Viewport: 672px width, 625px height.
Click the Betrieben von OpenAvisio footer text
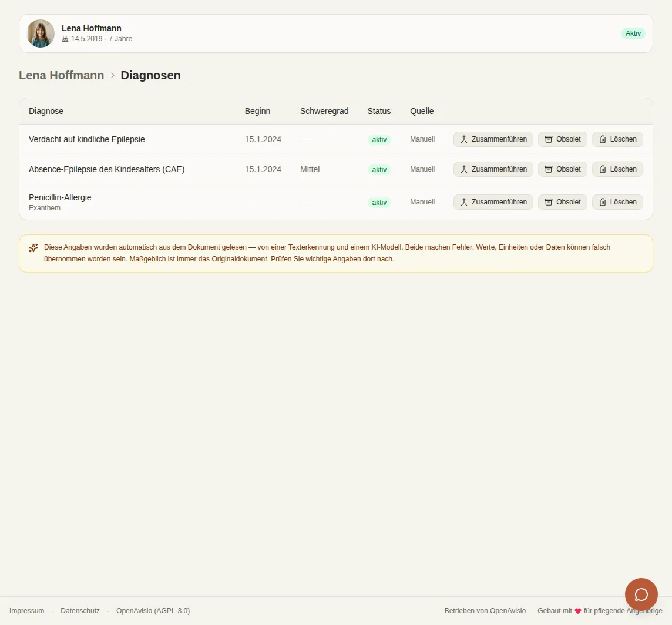485,611
